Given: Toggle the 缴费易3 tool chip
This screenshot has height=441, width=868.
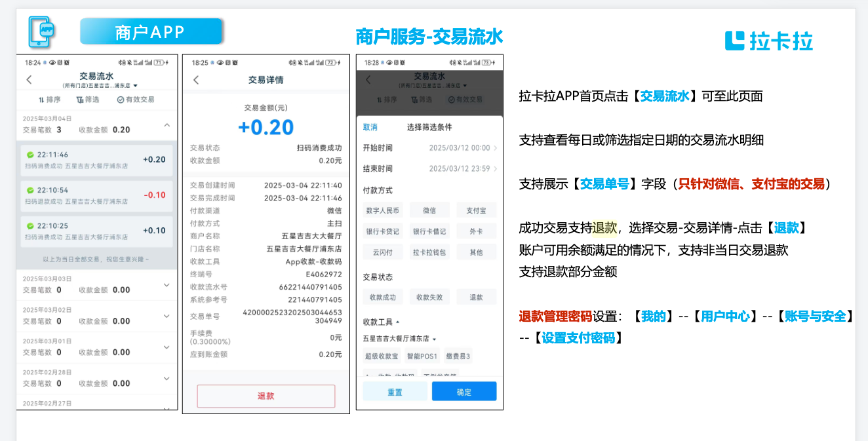Looking at the screenshot, I should coord(458,356).
